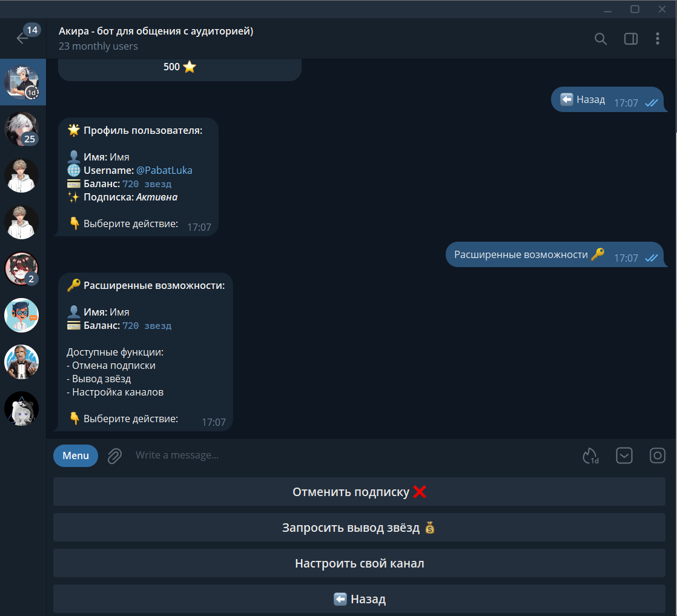Open the first white-hoodie character chat avatar
The height and width of the screenshot is (616, 677).
coord(22,176)
